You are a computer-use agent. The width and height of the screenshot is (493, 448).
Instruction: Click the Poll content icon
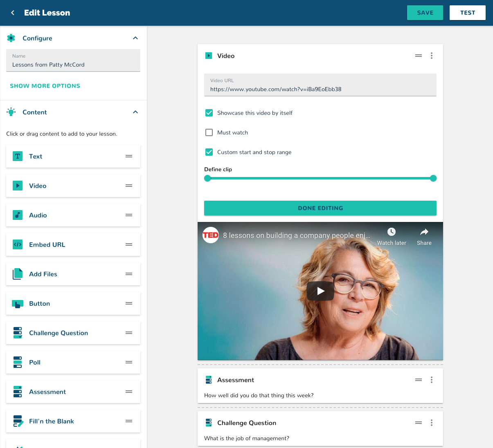pos(18,362)
